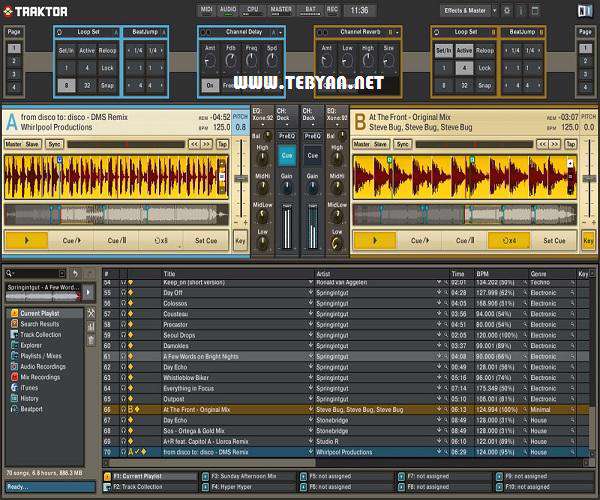Image resolution: width=600 pixels, height=500 pixels.
Task: Open the Effects & Master layout dropdown
Action: (x=494, y=11)
